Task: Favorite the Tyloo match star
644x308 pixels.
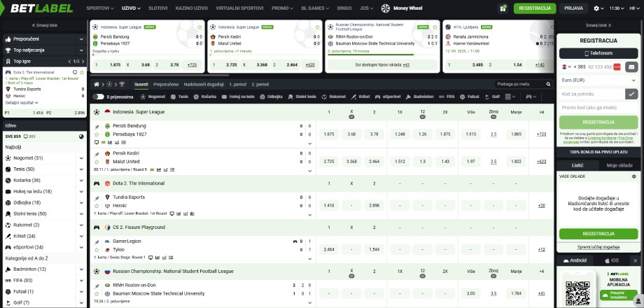Action: point(97,250)
